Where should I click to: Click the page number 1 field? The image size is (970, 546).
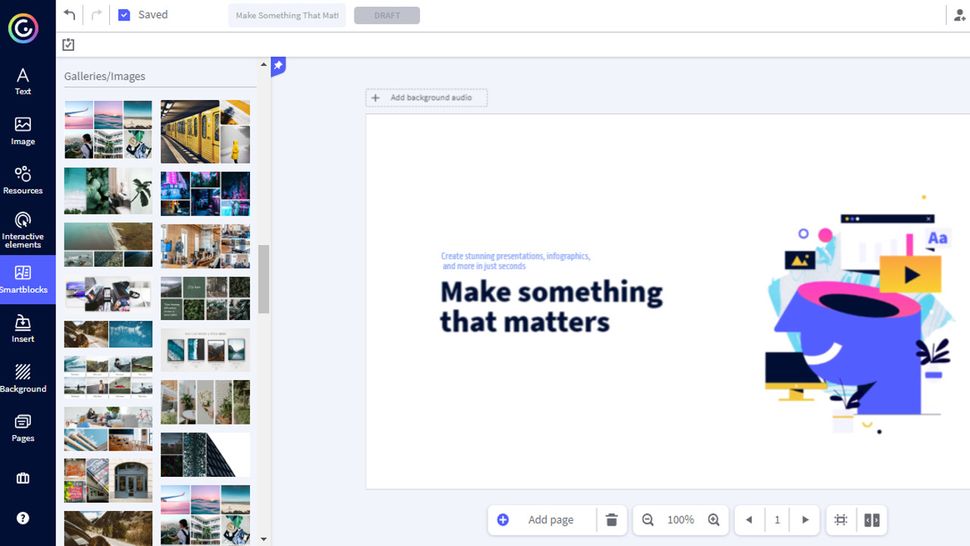click(x=777, y=519)
